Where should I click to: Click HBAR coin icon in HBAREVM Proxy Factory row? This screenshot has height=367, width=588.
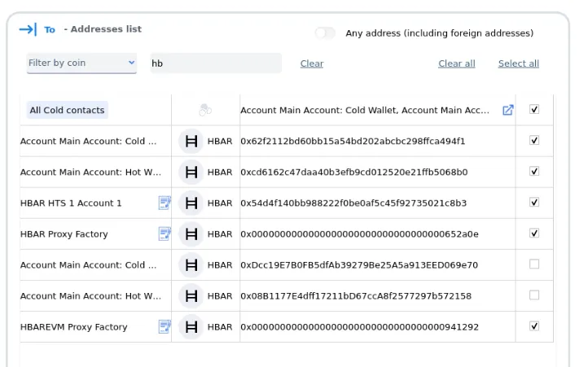point(191,327)
